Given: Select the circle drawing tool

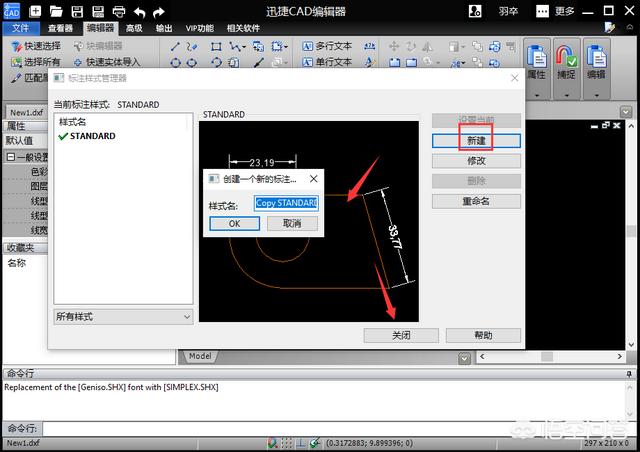Looking at the screenshot, I should (x=175, y=62).
